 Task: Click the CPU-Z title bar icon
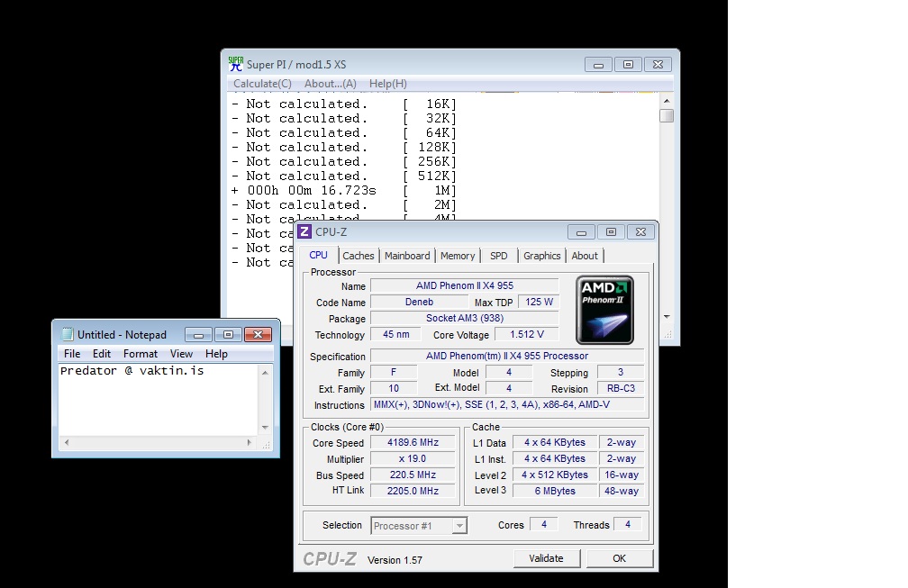point(304,232)
